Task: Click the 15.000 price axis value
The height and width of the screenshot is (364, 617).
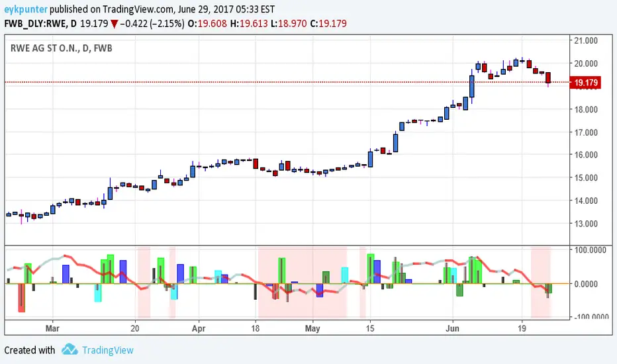Action: point(586,177)
